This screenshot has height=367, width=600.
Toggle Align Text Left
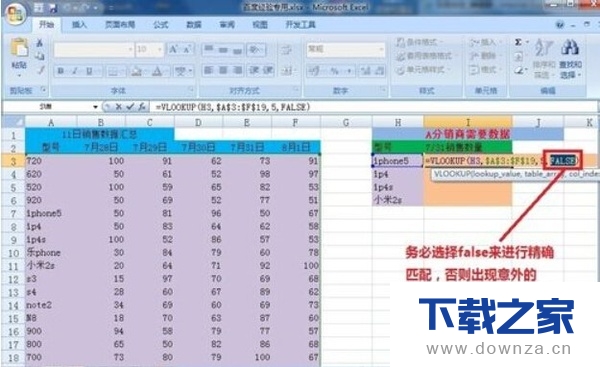pyautogui.click(x=209, y=70)
